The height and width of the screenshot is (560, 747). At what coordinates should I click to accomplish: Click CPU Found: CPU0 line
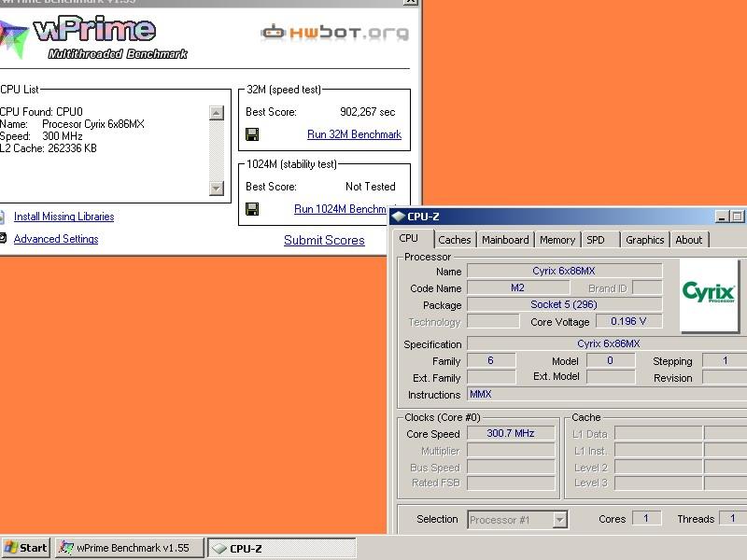41,112
